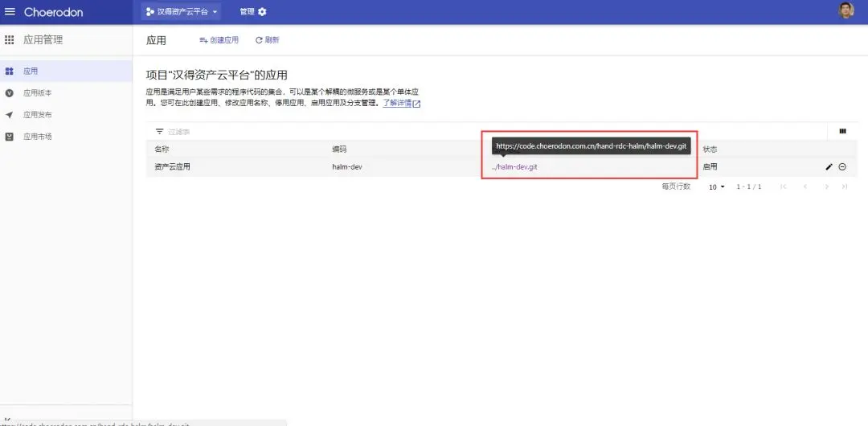Select 应用市场 in the sidebar
868x426 pixels.
click(x=66, y=137)
